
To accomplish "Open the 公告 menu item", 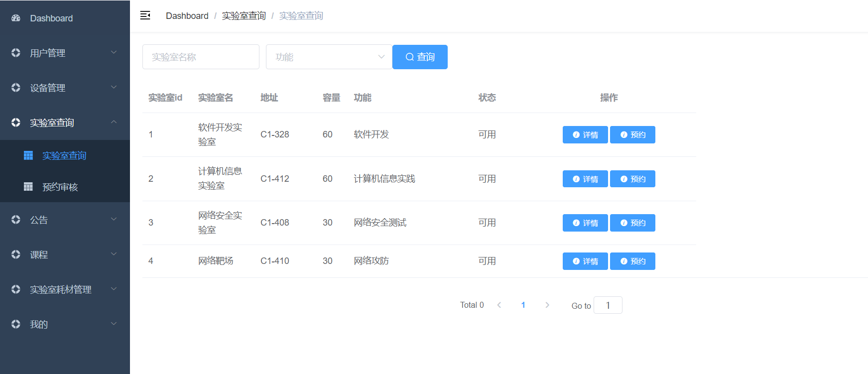I will pyautogui.click(x=65, y=220).
